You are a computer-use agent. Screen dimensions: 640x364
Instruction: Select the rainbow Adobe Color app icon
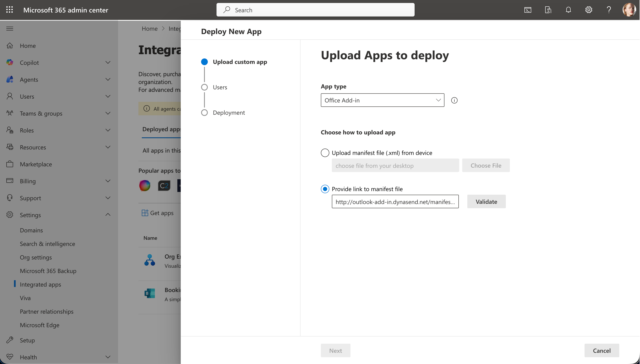coord(145,185)
